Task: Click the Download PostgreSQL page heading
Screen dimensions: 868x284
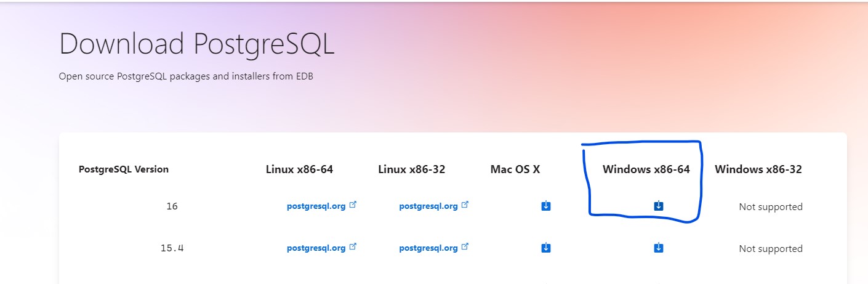Action: click(x=196, y=44)
